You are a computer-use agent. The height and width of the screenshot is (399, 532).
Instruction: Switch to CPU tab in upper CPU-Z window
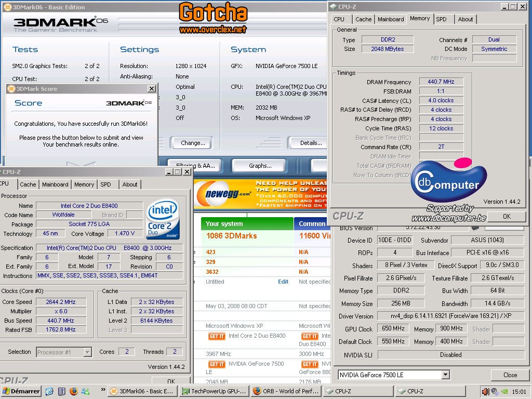click(x=339, y=19)
